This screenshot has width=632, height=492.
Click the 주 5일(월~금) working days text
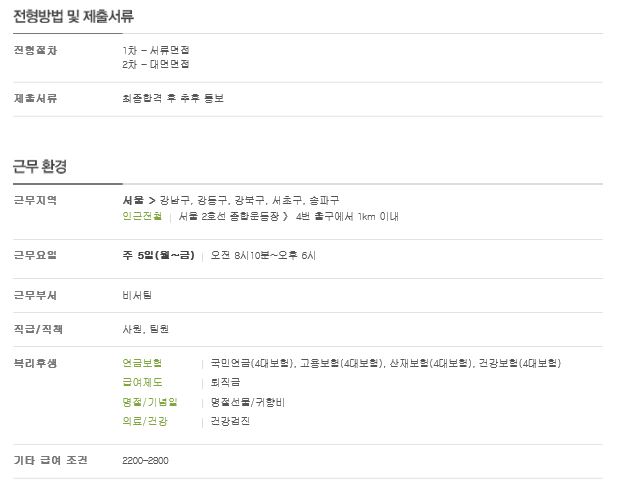(x=158, y=255)
